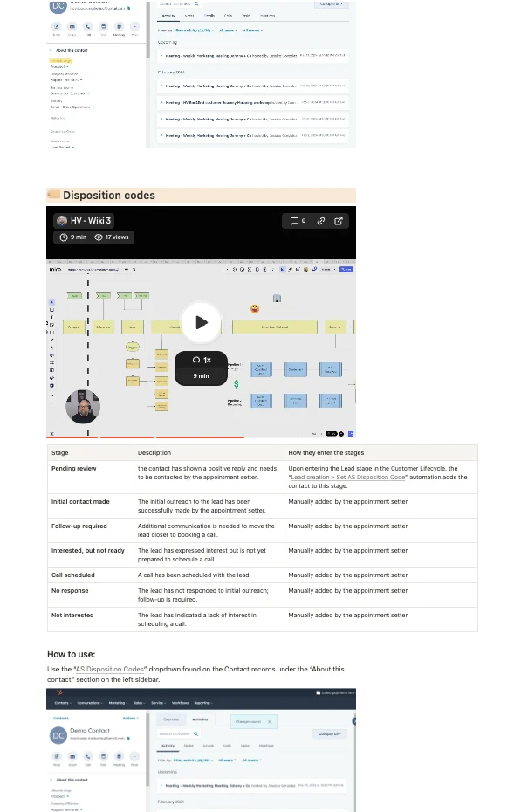Open the Reporting menu in HubSpot nav
521x812 pixels.
pyautogui.click(x=202, y=703)
